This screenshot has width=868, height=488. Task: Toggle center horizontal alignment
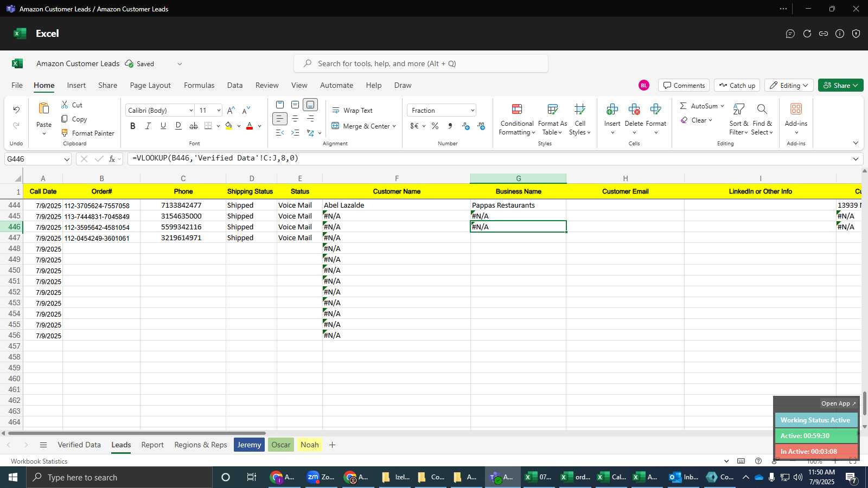[295, 119]
